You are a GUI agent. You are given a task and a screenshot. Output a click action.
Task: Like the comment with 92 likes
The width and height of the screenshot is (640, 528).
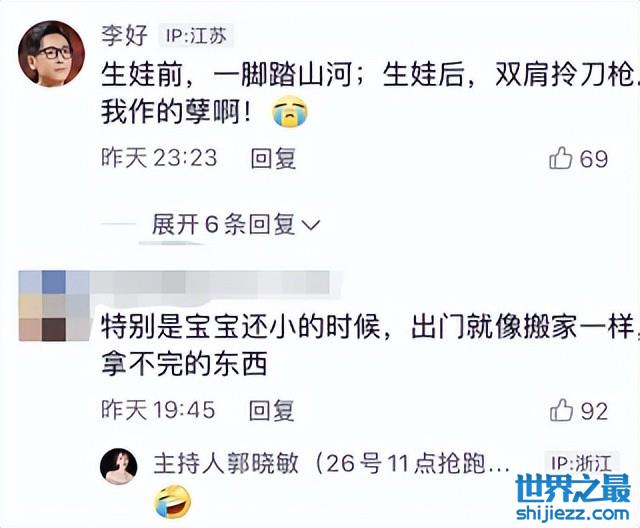tap(561, 410)
